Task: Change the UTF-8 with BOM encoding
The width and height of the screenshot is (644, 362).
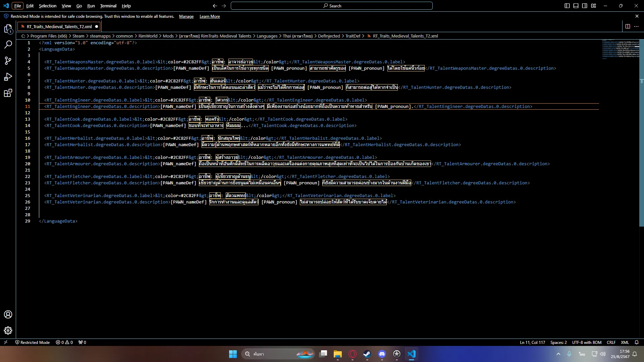Action: (586, 342)
